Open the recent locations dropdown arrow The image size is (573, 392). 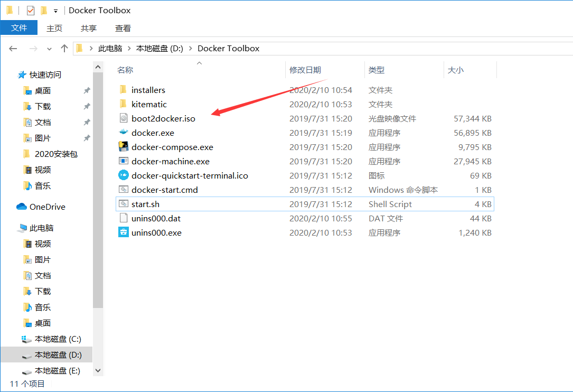point(49,49)
